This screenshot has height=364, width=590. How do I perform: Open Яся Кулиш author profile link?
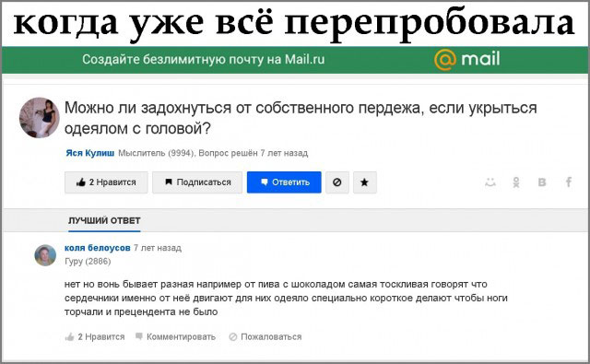coord(90,153)
